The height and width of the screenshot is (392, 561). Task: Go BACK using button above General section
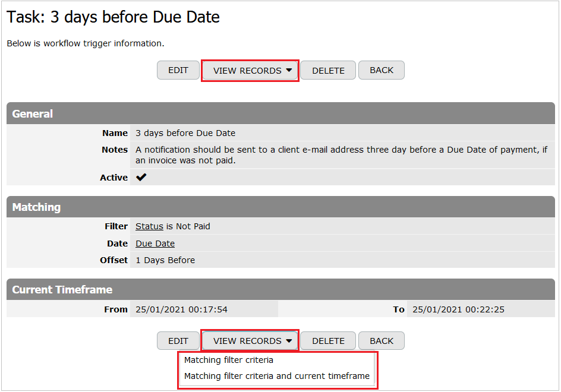(x=382, y=70)
